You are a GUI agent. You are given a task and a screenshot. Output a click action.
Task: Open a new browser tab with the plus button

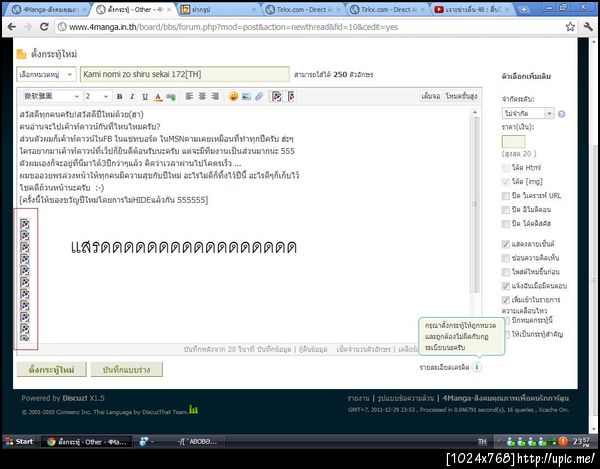pos(524,10)
